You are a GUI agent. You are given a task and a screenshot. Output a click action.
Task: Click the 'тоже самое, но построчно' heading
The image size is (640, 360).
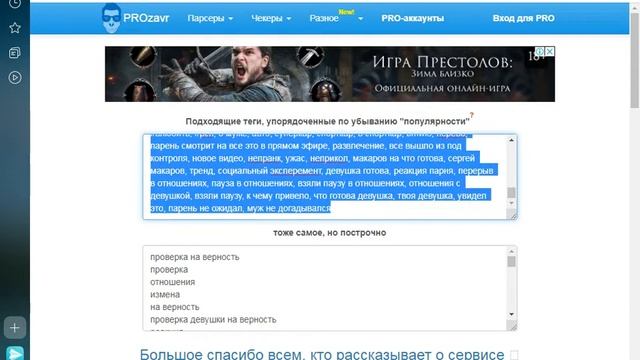pyautogui.click(x=330, y=233)
